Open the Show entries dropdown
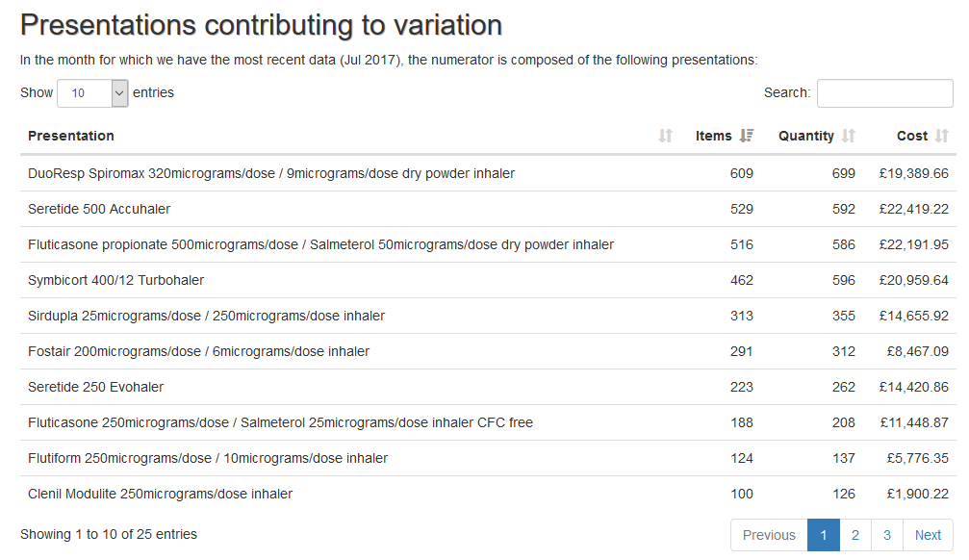This screenshot has width=969, height=560. (92, 92)
